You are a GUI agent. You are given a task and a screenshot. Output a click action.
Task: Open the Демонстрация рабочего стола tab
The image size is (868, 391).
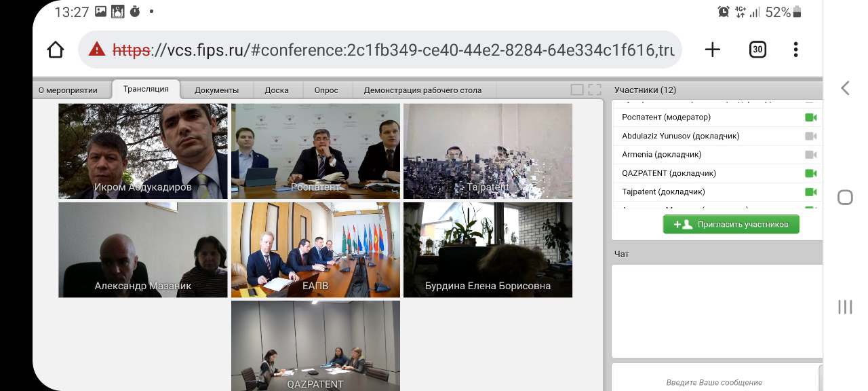(422, 90)
